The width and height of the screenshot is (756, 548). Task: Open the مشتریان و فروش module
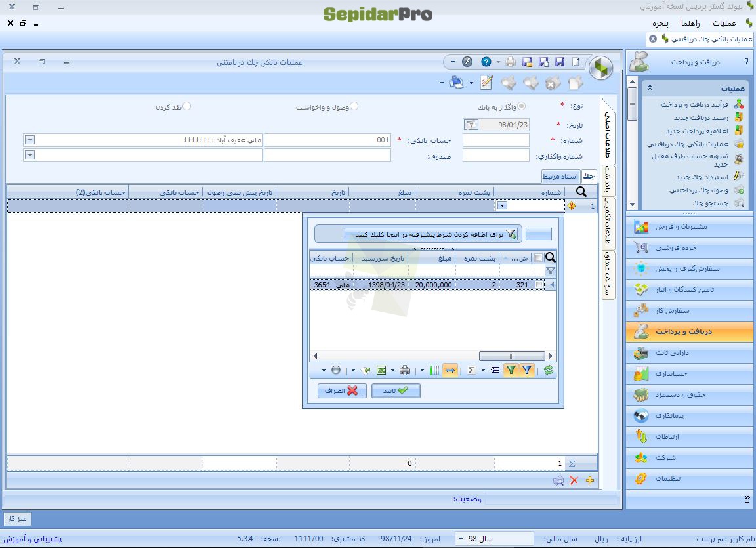pos(690,226)
